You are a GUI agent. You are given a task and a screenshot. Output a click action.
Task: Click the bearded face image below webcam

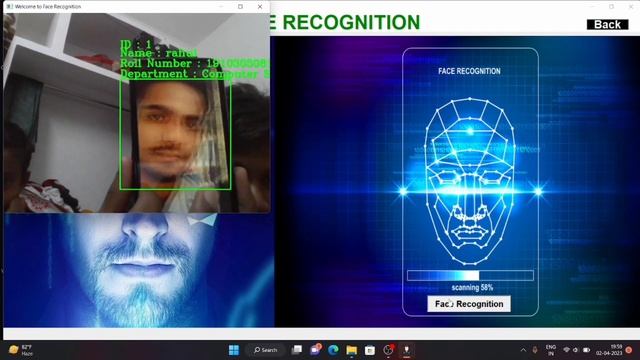tap(139, 270)
